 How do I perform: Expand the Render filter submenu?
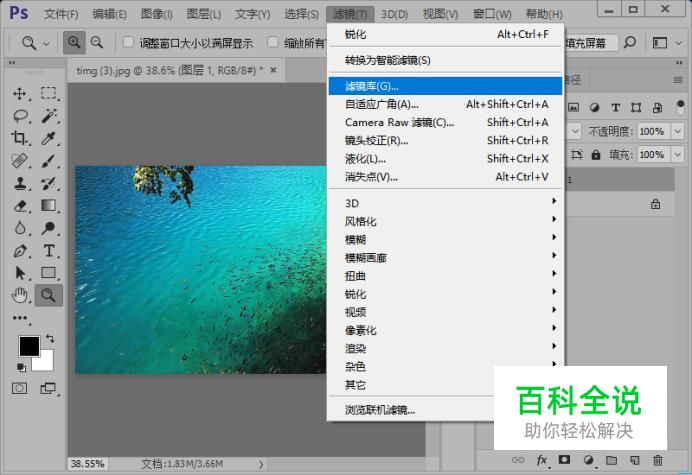tap(445, 348)
